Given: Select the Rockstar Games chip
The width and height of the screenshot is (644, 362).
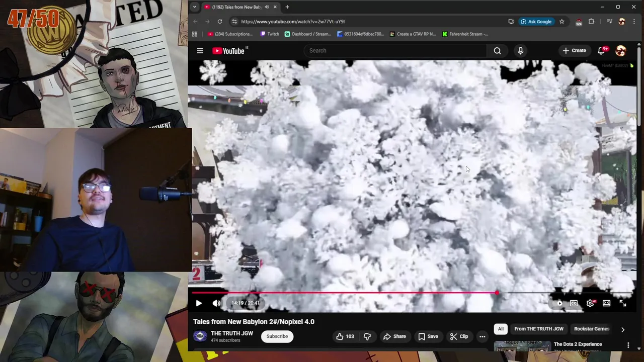Looking at the screenshot, I should [x=591, y=329].
